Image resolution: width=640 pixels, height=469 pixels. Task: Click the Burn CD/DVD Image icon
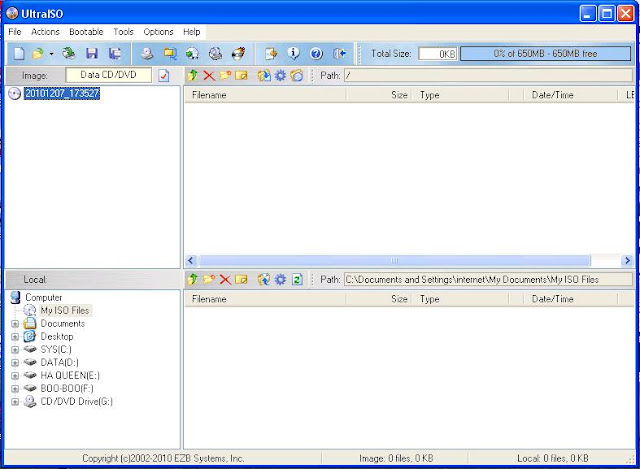[x=238, y=53]
